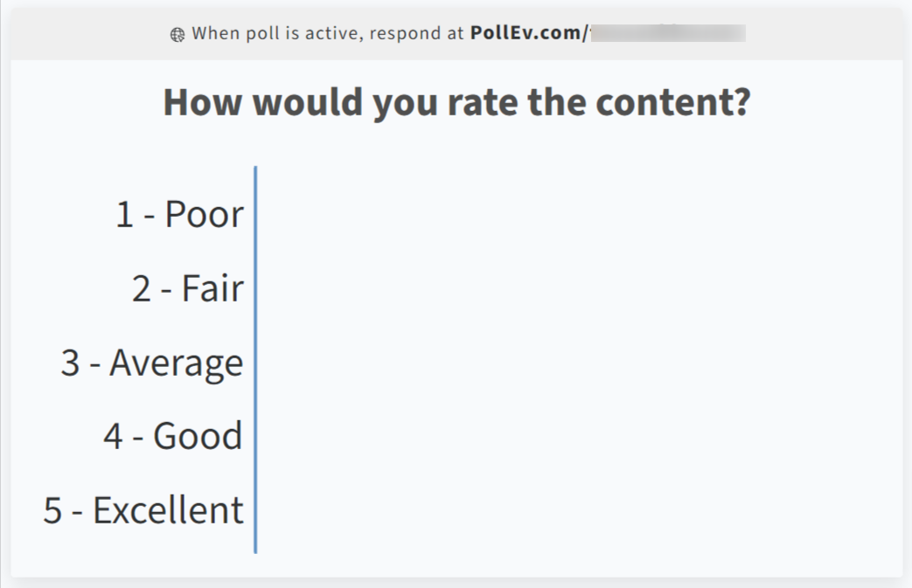
Task: Click empty bar area beside '3 - Average'
Action: (568, 363)
